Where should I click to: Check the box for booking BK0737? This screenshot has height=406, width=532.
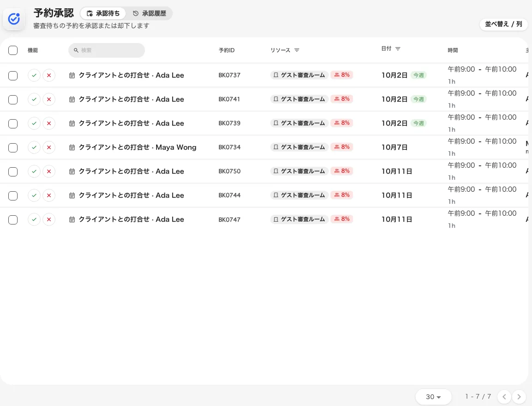pos(13,75)
